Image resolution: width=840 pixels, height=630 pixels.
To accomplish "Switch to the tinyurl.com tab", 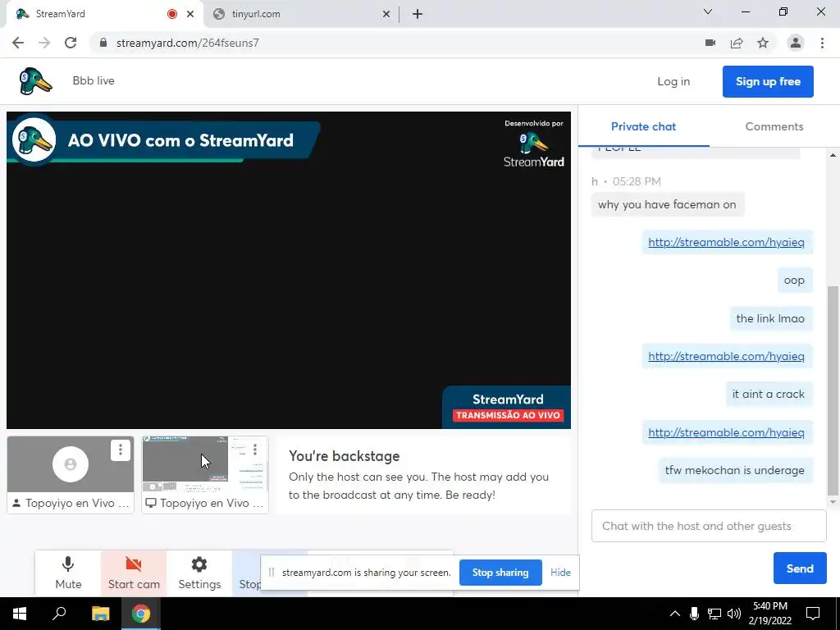I will pyautogui.click(x=301, y=14).
